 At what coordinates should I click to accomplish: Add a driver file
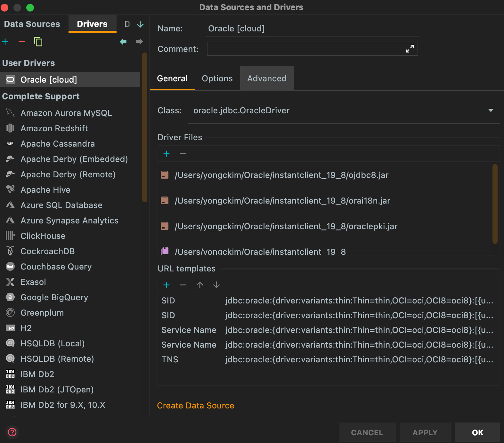[x=167, y=154]
